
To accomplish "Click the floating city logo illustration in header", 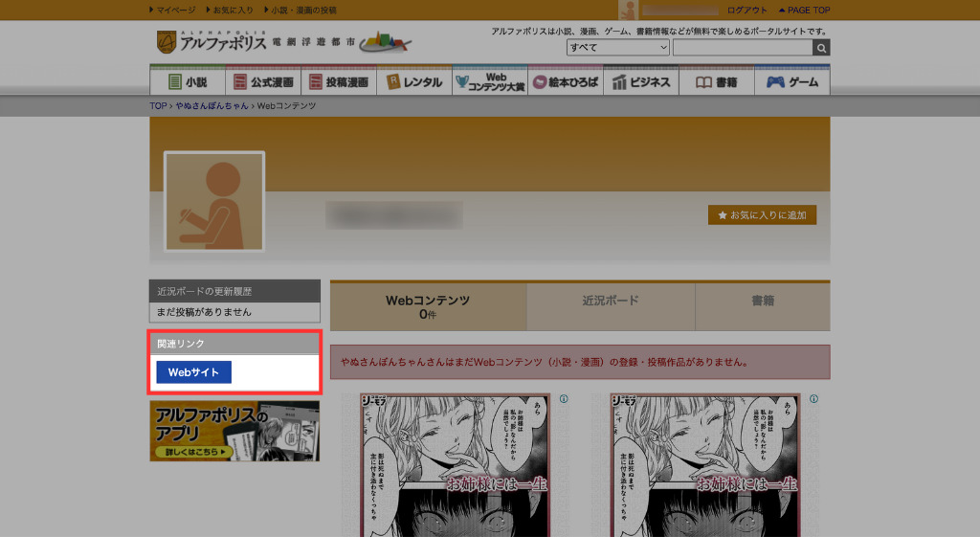I will tap(385, 42).
